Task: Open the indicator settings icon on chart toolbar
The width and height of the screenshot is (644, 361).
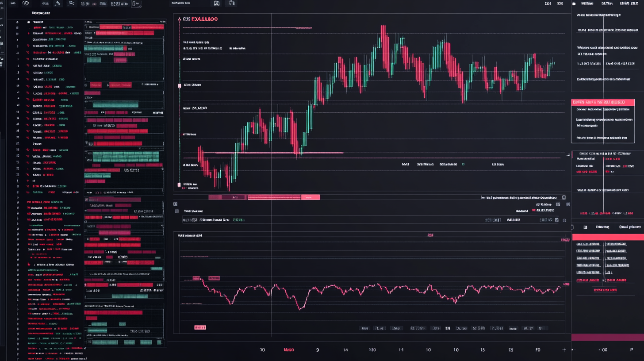Action: coord(232,3)
